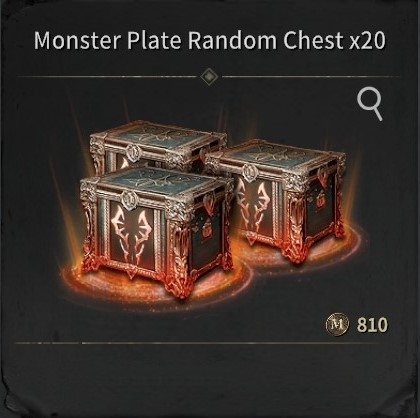Click the medallion on the back-left chest
420x418 pixels.
click(134, 153)
